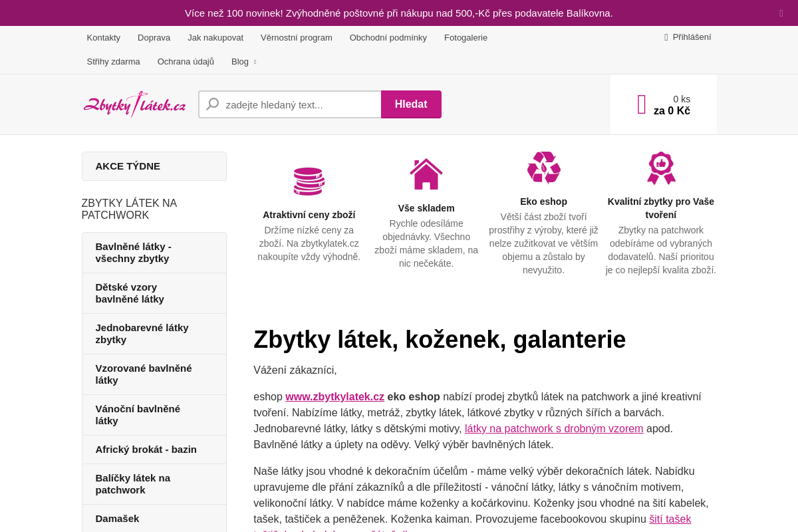
Task: Open Obchodní podmínky page
Action: (x=388, y=37)
